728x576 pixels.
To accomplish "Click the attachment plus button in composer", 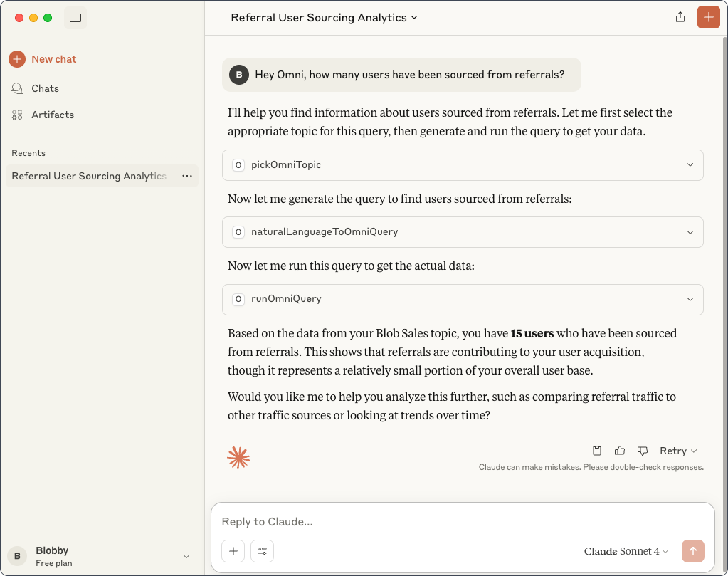I will pos(233,551).
